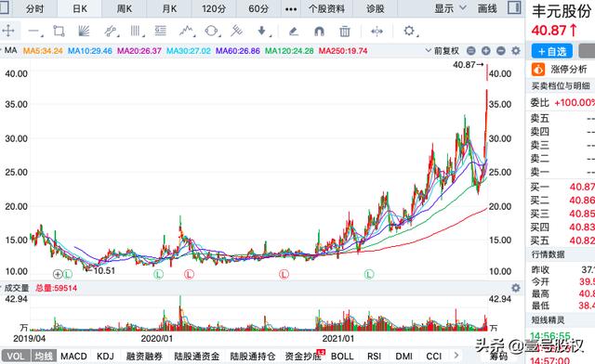Switch to the 月K tab
The height and width of the screenshot is (364, 595).
(169, 8)
